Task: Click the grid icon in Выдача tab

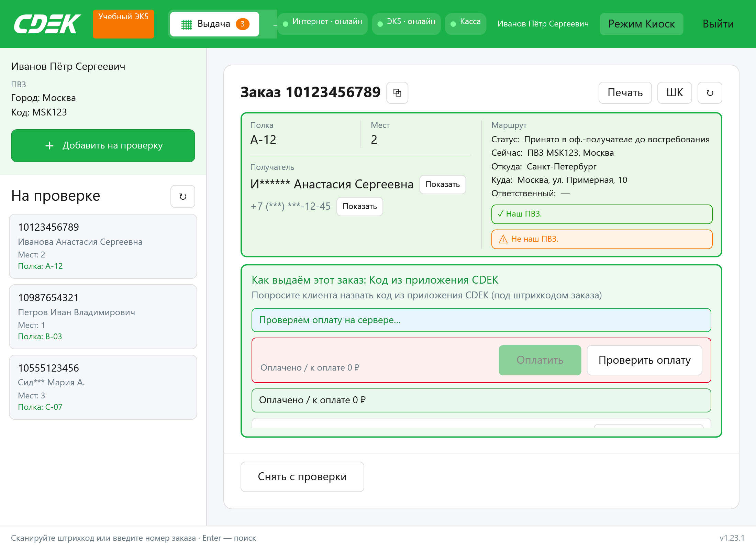Action: (x=187, y=24)
